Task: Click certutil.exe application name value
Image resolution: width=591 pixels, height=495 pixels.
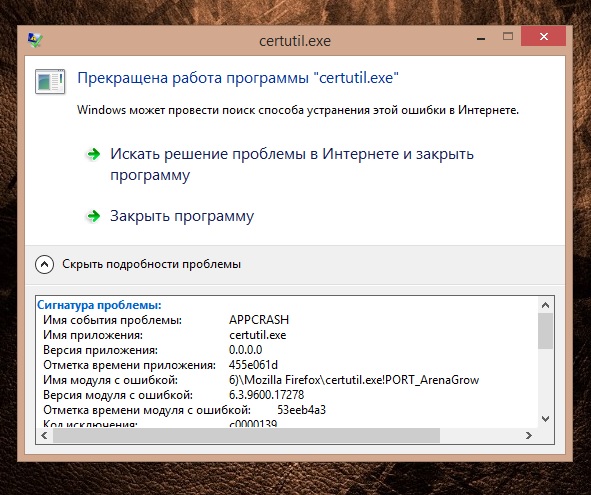Action: (258, 335)
